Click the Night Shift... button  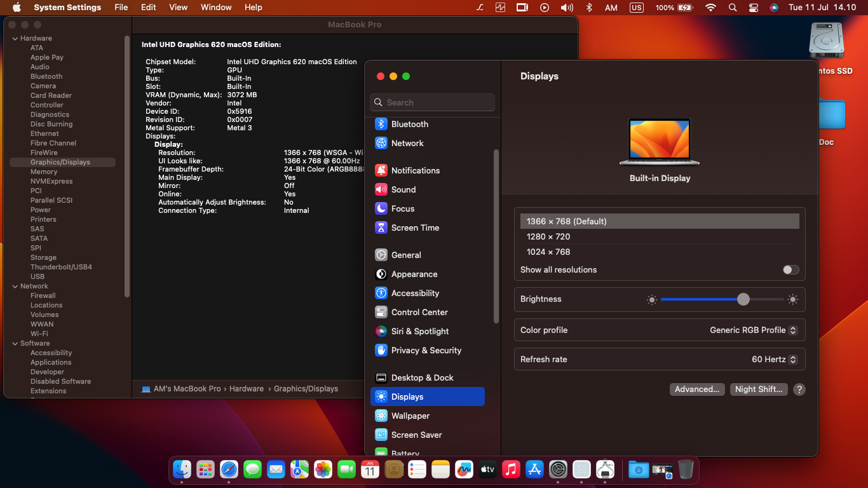pos(759,389)
